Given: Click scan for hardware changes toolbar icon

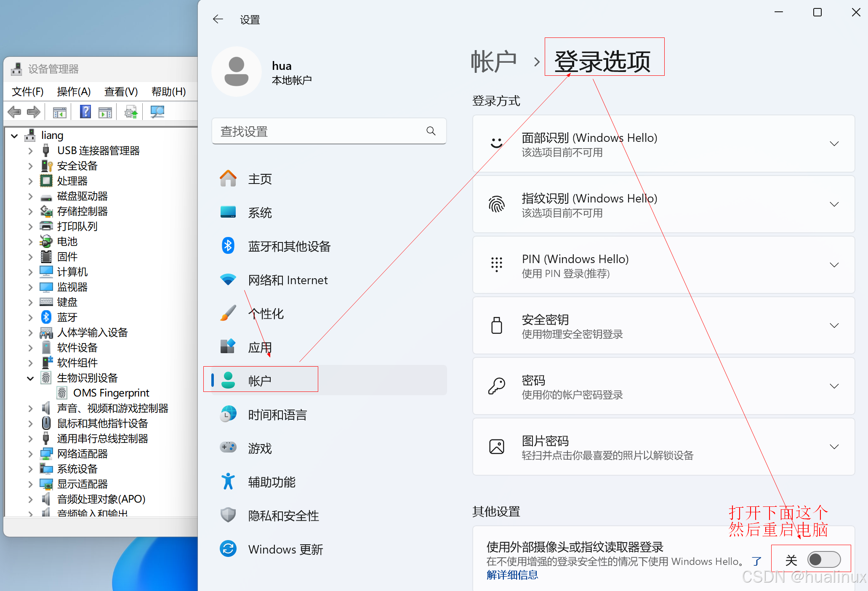Looking at the screenshot, I should tap(157, 112).
